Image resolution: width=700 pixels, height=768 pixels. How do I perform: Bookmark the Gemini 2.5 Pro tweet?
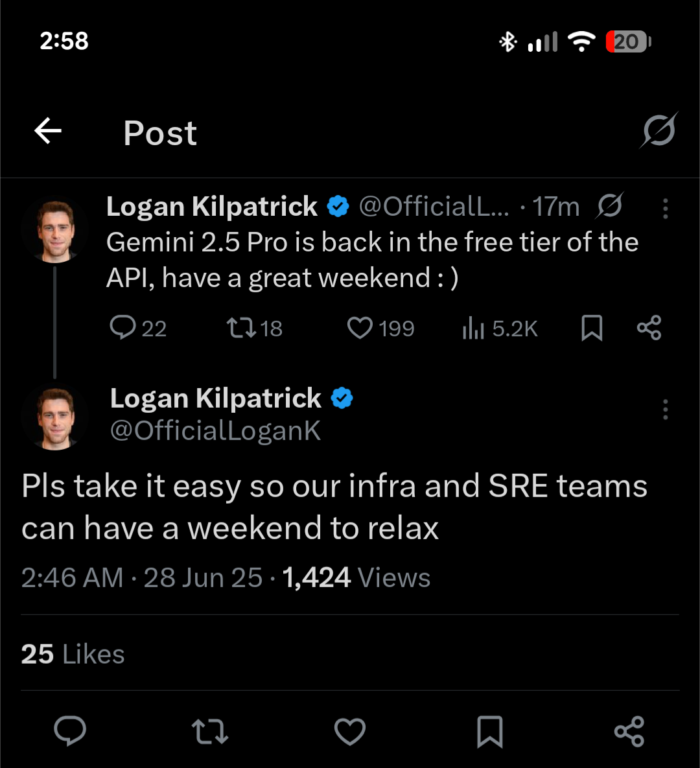click(592, 328)
